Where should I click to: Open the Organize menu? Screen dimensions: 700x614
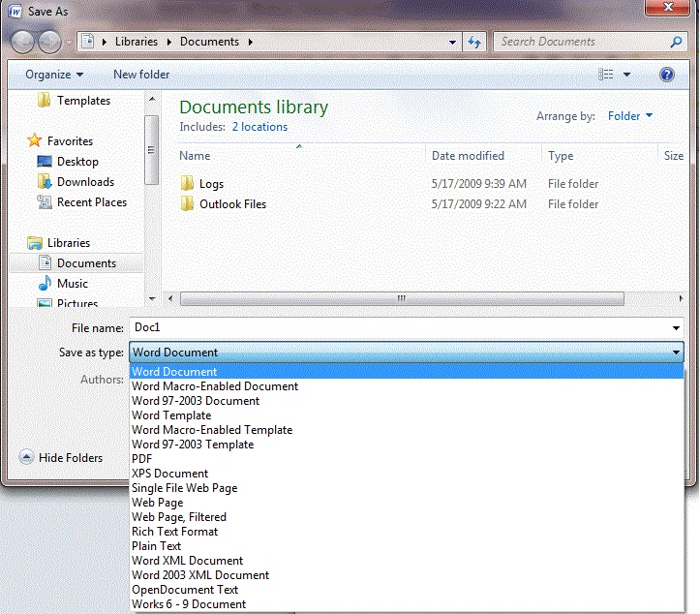[x=54, y=75]
